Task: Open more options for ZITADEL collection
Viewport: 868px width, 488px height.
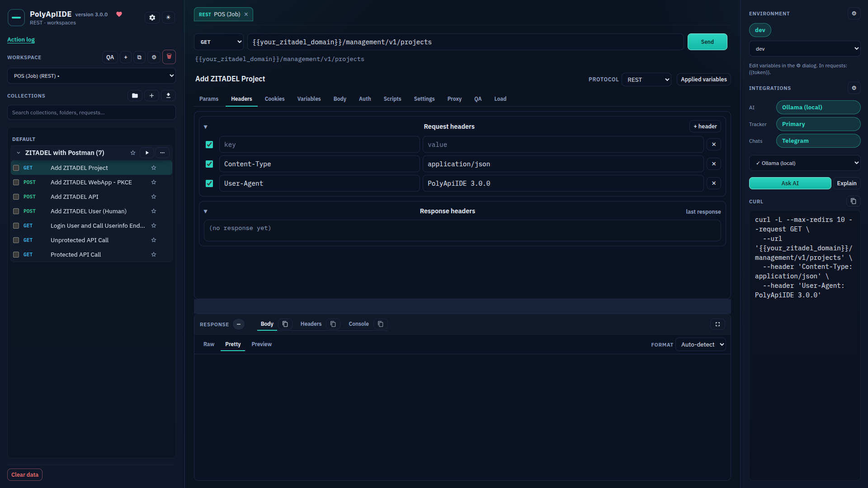Action: (162, 153)
